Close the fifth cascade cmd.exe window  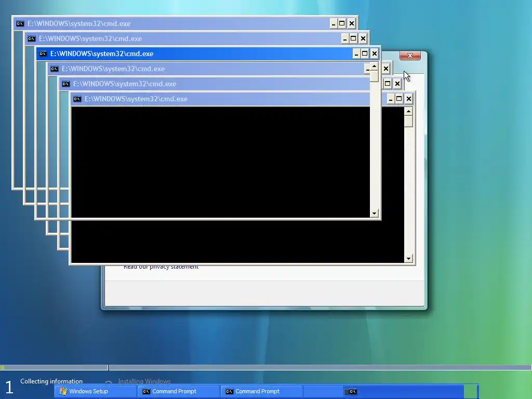point(397,84)
